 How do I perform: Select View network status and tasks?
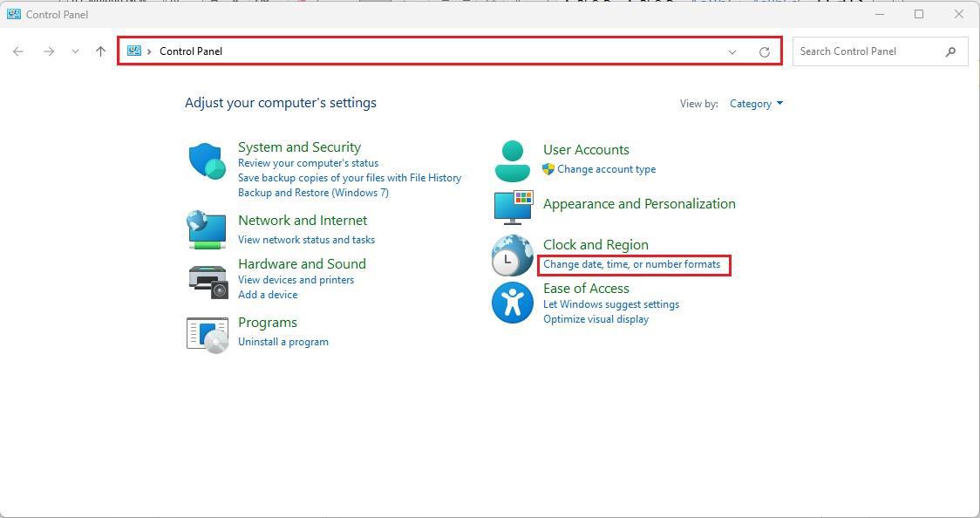306,239
